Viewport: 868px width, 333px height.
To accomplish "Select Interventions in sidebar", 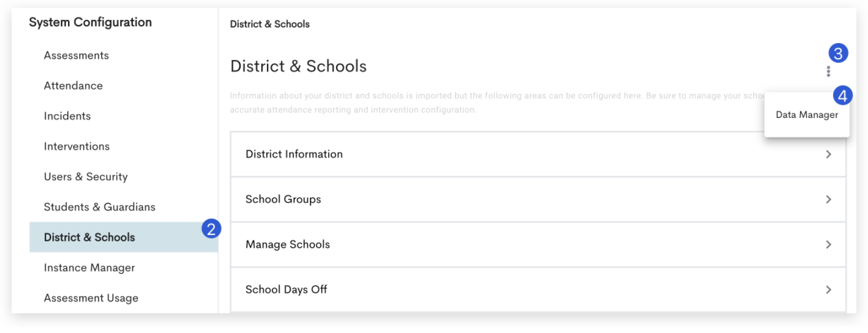I will coord(77,147).
